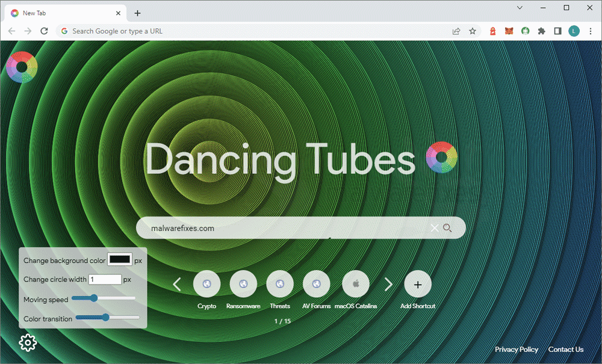Viewport: 602px width, 364px height.
Task: Click the Dancing Tubes search box
Action: tap(300, 228)
